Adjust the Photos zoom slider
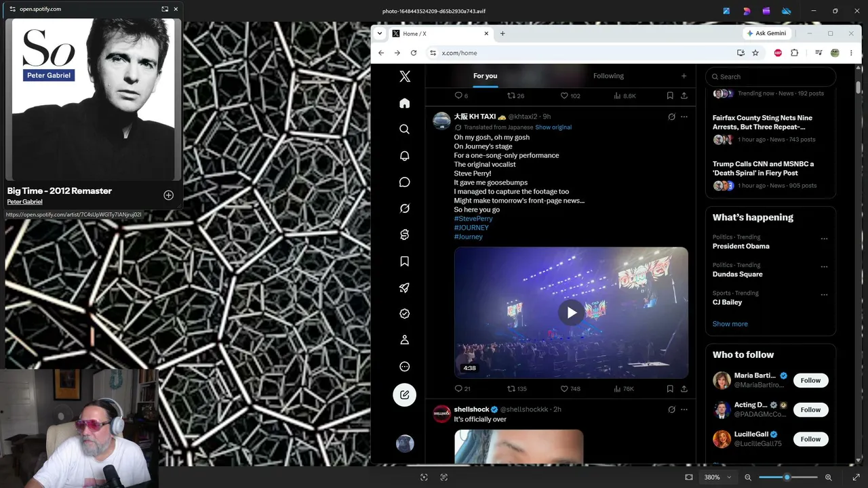This screenshot has height=488, width=868. (x=787, y=477)
